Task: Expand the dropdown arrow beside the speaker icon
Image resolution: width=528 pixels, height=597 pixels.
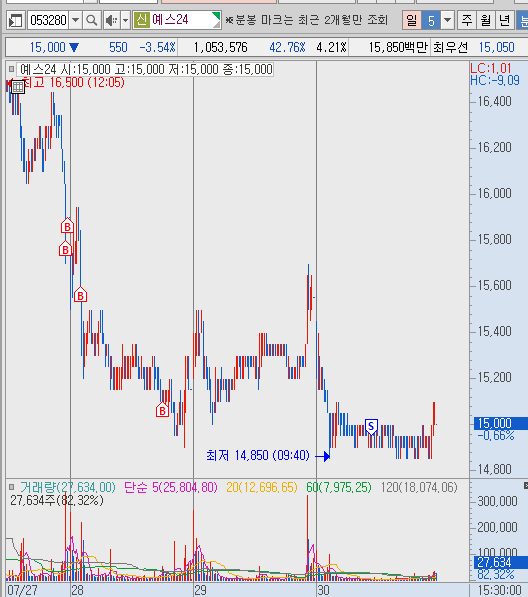Action: coord(126,20)
